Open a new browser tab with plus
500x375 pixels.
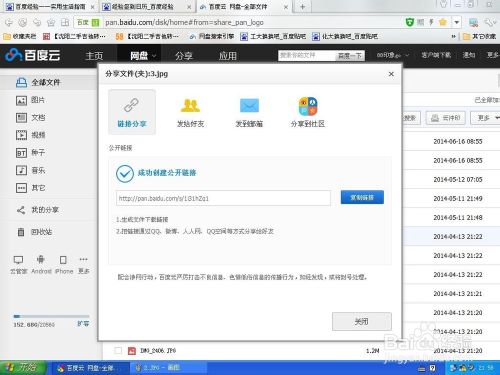(x=302, y=6)
